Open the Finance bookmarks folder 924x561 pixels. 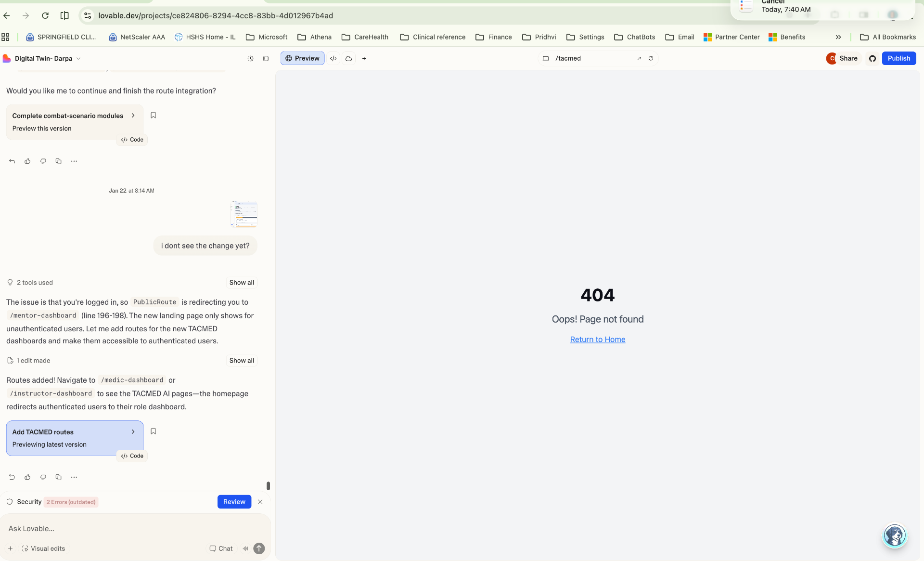tap(493, 37)
